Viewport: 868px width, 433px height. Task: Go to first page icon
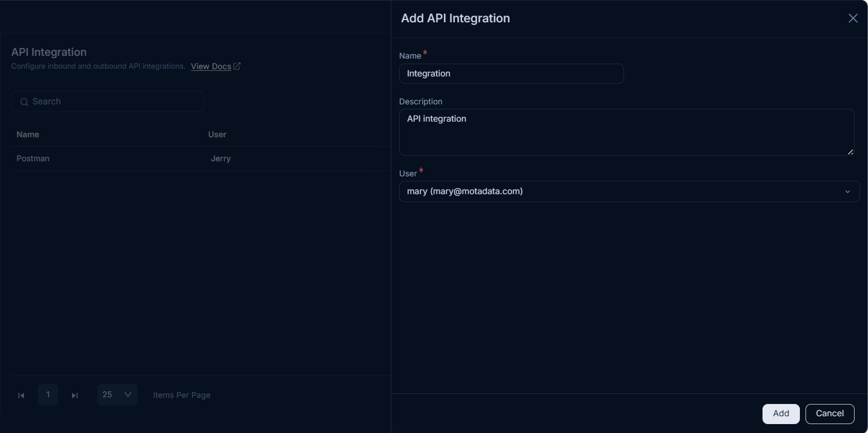coord(21,396)
